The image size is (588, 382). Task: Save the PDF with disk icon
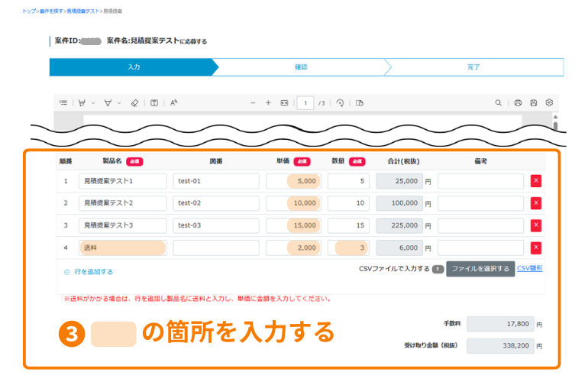tap(534, 102)
